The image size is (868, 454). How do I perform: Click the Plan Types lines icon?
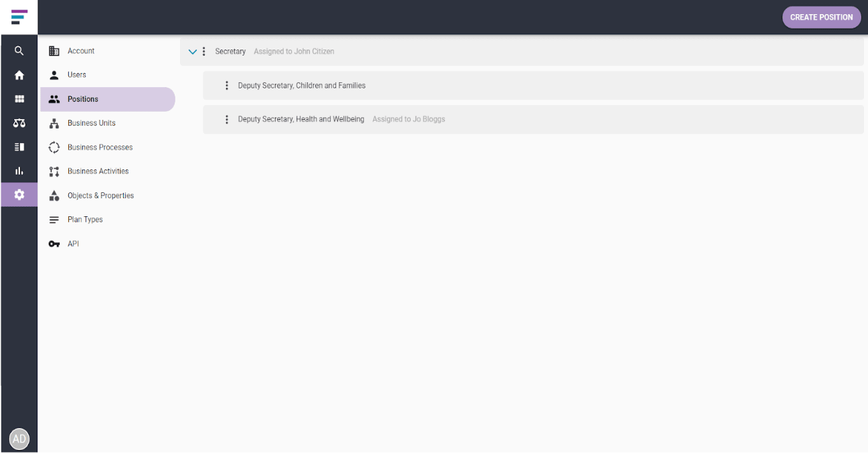pos(54,220)
